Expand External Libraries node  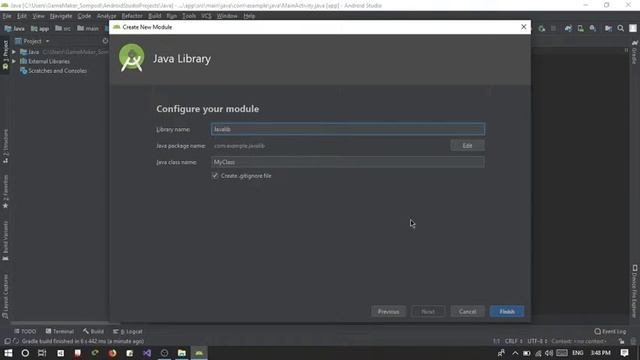coord(14,61)
